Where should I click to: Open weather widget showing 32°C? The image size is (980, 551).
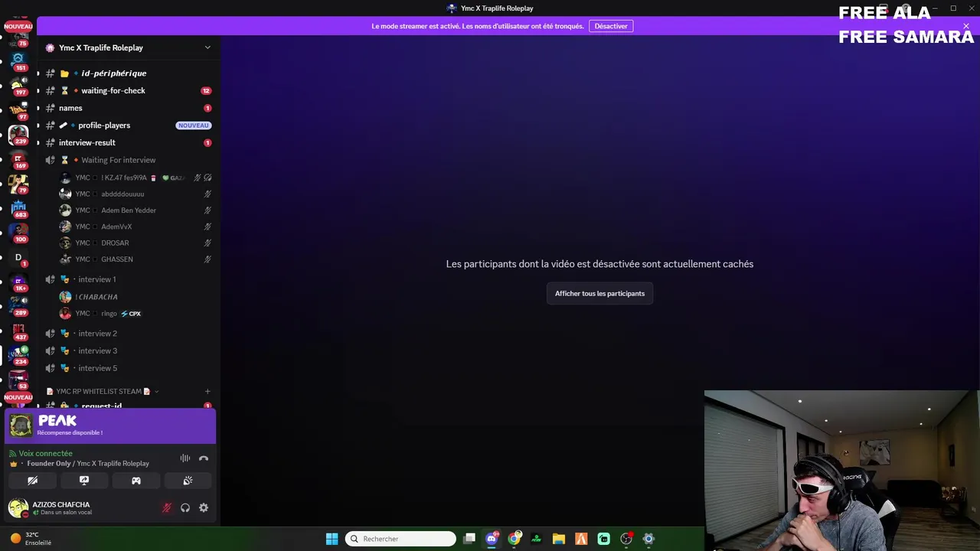pyautogui.click(x=31, y=539)
